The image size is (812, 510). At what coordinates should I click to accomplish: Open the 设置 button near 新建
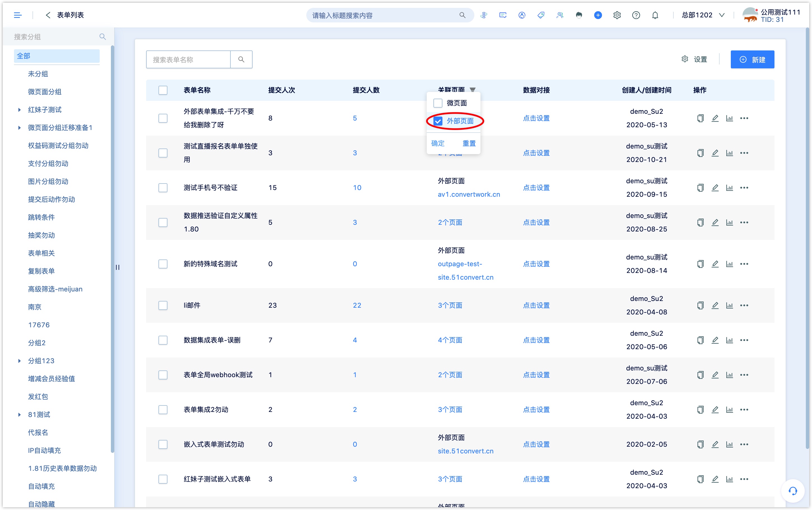694,59
